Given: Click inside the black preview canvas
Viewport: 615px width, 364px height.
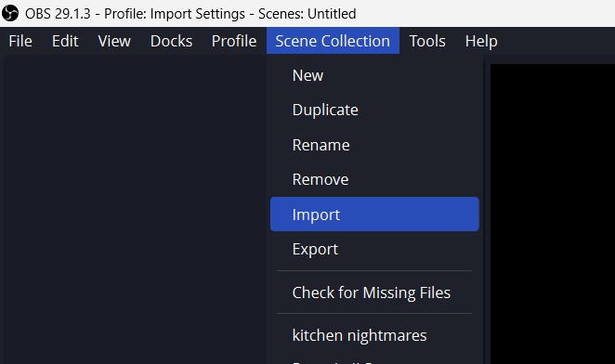Looking at the screenshot, I should [553, 214].
